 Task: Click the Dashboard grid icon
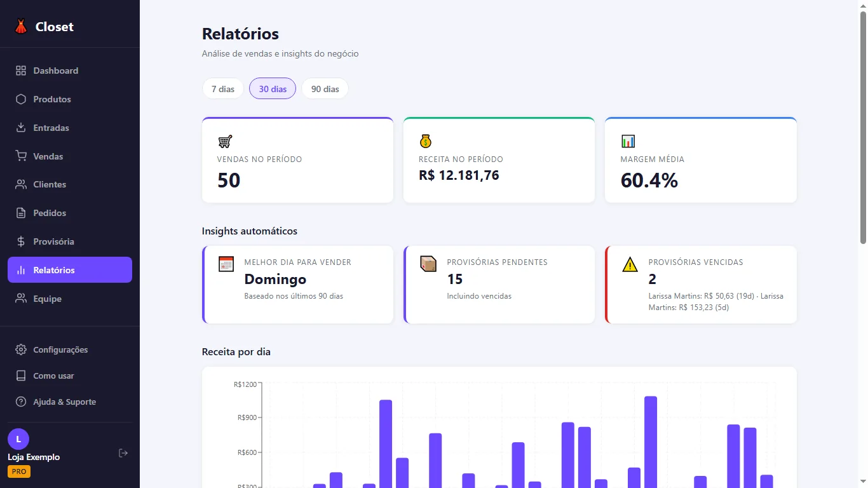[x=21, y=71]
